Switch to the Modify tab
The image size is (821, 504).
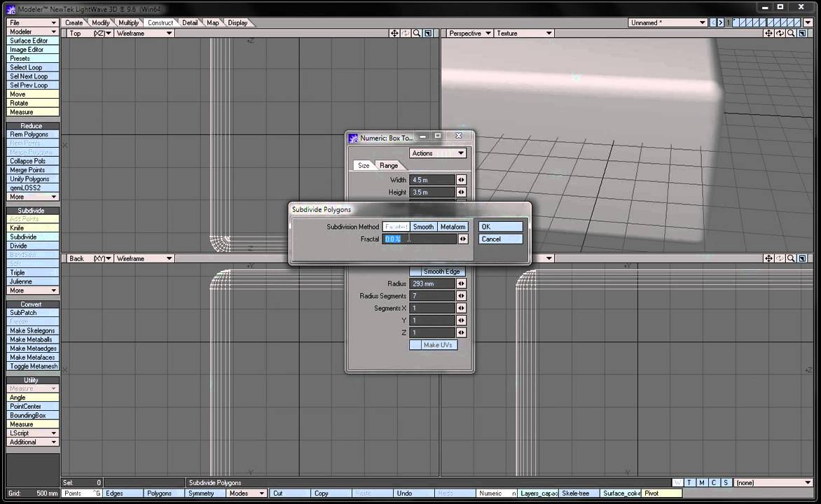click(x=101, y=22)
